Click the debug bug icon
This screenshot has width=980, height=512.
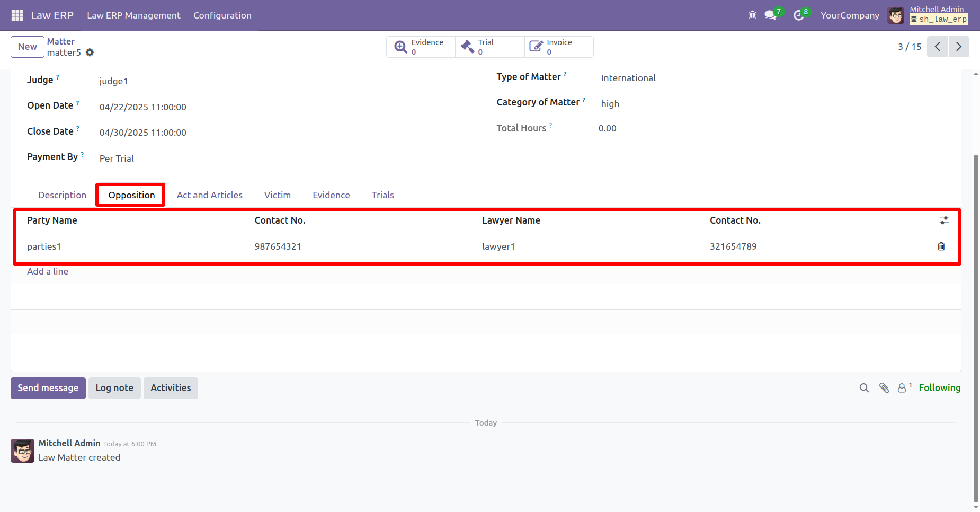click(x=752, y=15)
